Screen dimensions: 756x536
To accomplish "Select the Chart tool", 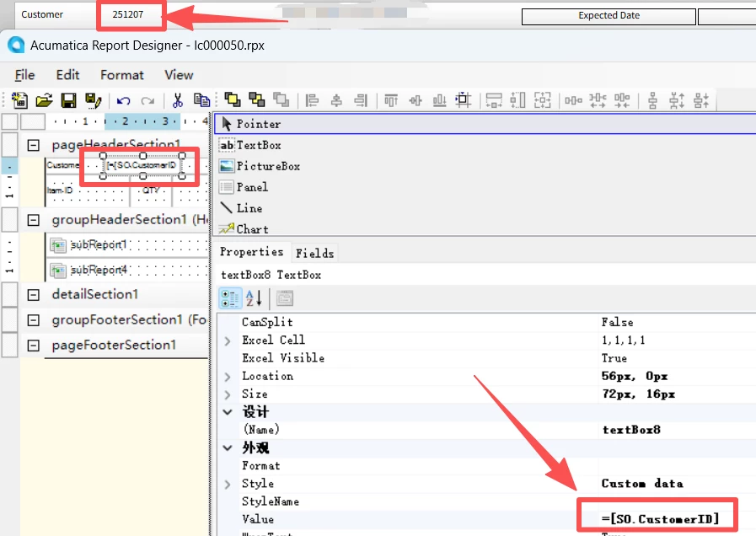I will point(485,229).
